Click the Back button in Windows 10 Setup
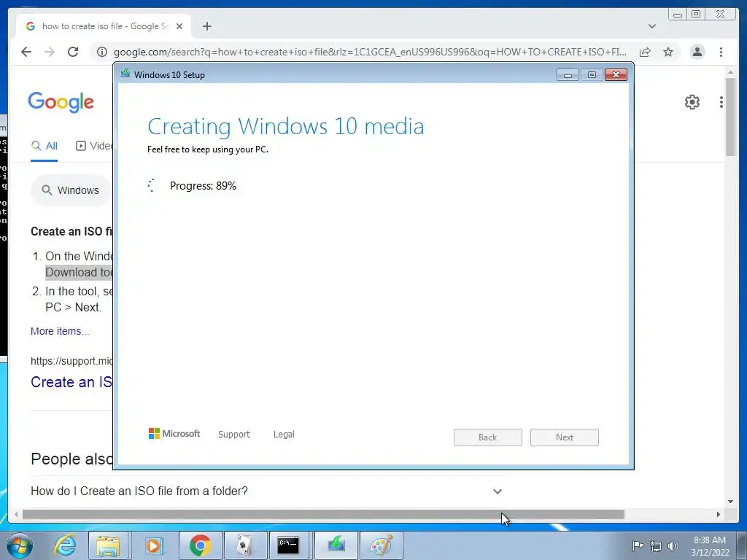The width and height of the screenshot is (747, 560). pyautogui.click(x=488, y=437)
